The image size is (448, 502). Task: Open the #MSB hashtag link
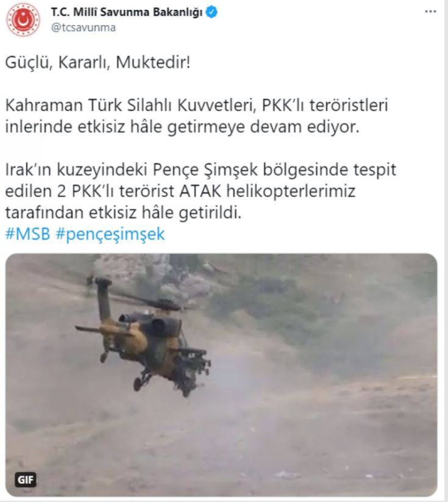(28, 234)
